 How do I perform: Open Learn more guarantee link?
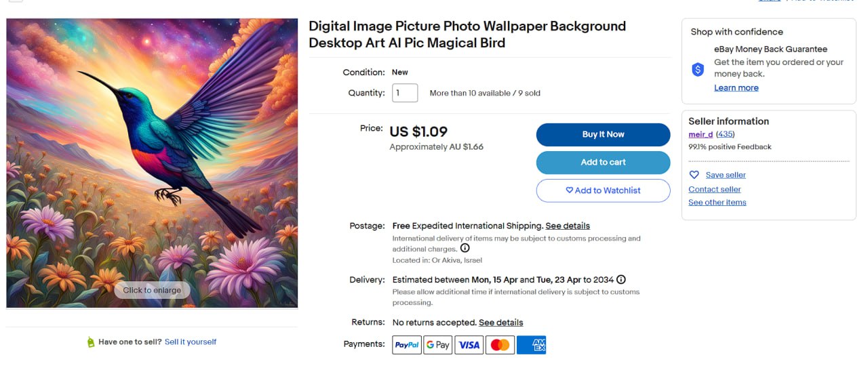pyautogui.click(x=736, y=88)
